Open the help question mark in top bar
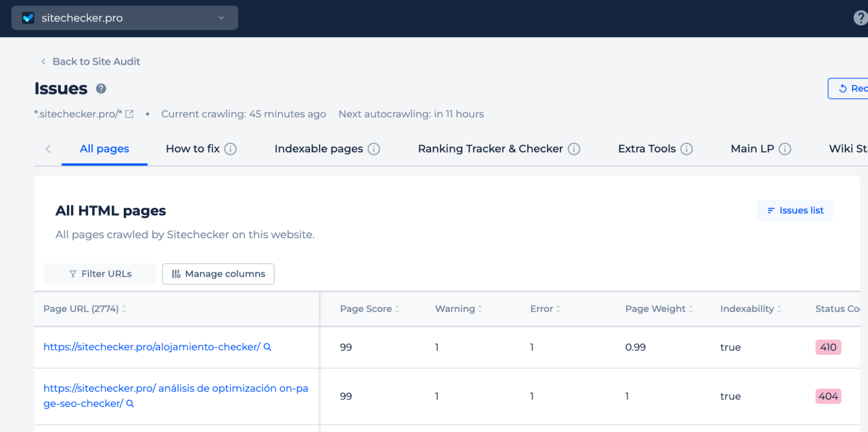This screenshot has height=432, width=868. [x=860, y=18]
